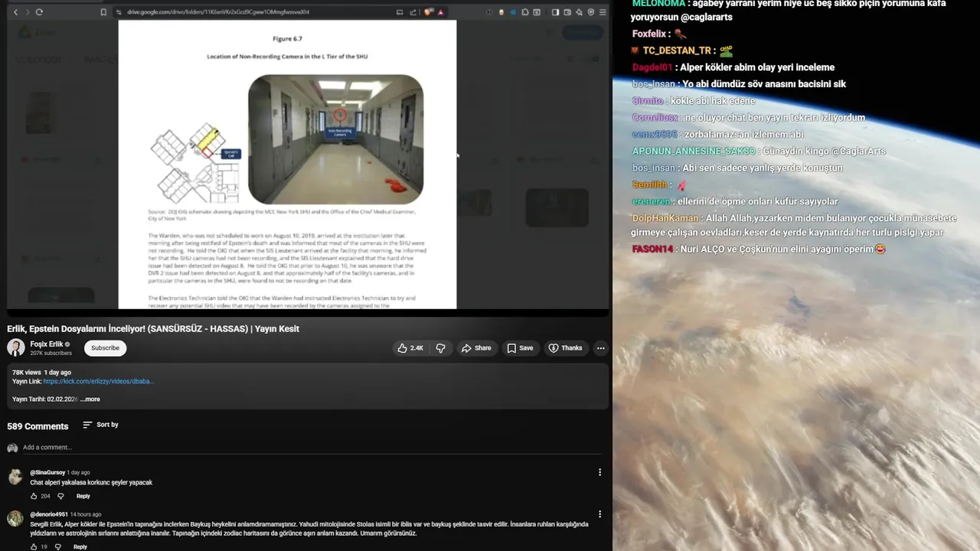
Task: Click the 'Figure 6.7' heading in the document
Action: [287, 38]
